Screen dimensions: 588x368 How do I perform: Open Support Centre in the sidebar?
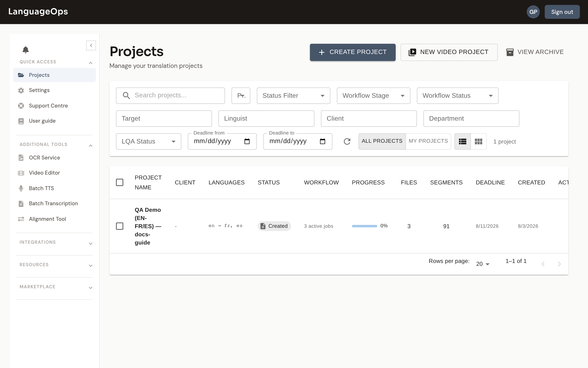[x=55, y=106]
